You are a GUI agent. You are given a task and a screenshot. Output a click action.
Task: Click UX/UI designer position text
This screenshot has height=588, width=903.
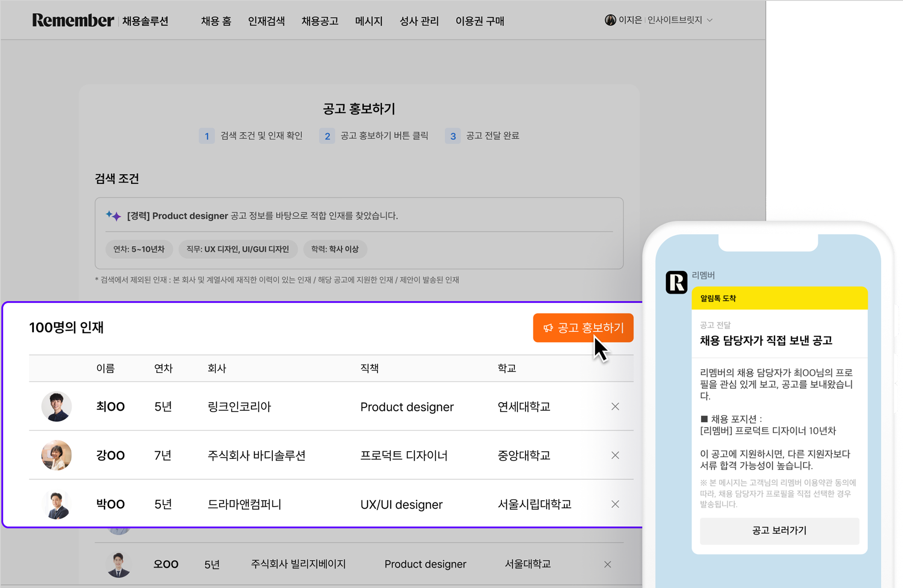pos(401,504)
